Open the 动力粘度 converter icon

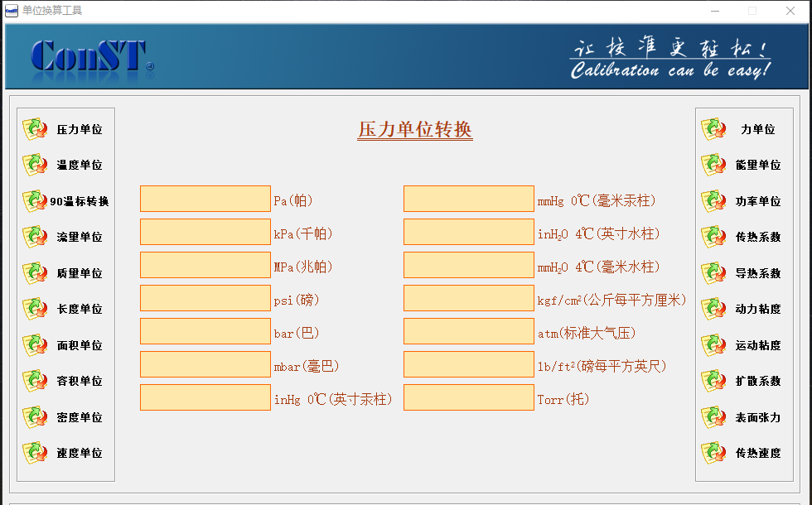(713, 309)
